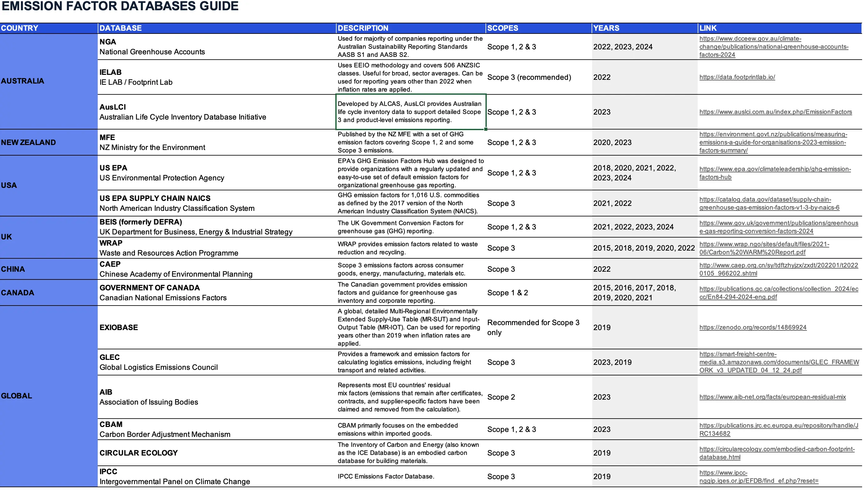Open the zenodo.org records link
The image size is (868, 490).
point(753,328)
